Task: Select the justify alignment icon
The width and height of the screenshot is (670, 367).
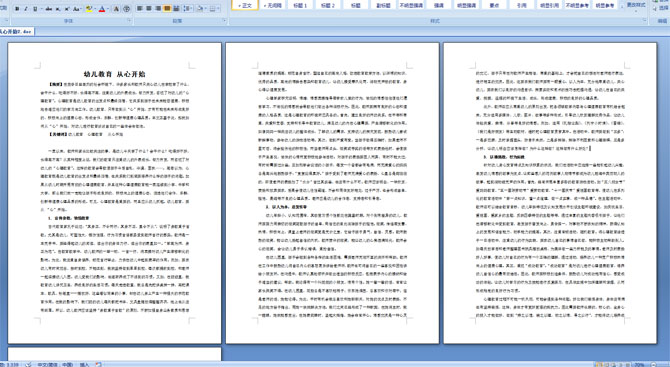Action: pyautogui.click(x=167, y=8)
